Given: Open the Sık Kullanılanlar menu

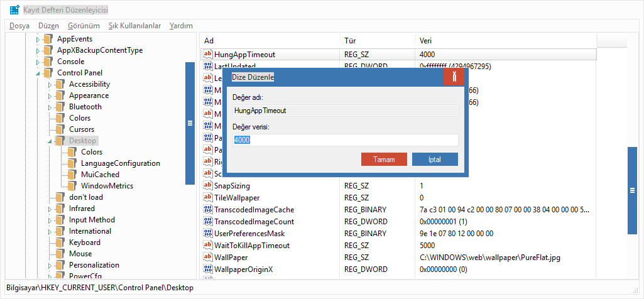Looking at the screenshot, I should (x=134, y=26).
